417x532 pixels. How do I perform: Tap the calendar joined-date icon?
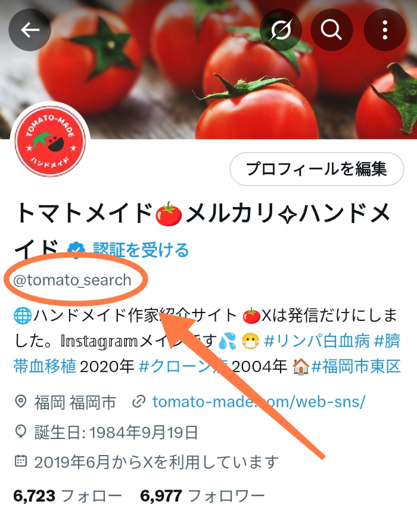click(x=21, y=461)
